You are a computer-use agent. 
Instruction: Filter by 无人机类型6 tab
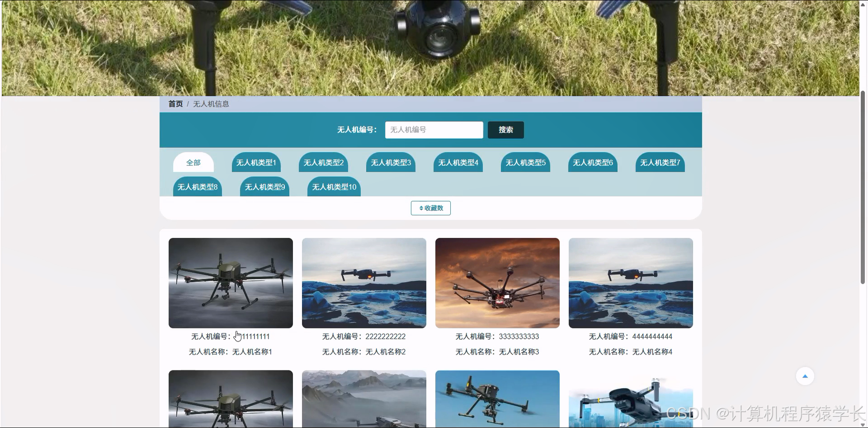pyautogui.click(x=593, y=162)
